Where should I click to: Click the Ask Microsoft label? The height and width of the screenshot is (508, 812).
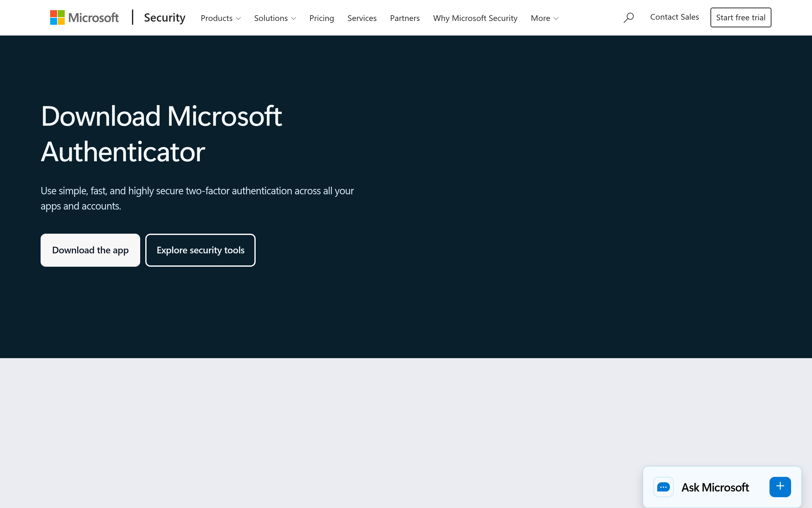tap(715, 487)
